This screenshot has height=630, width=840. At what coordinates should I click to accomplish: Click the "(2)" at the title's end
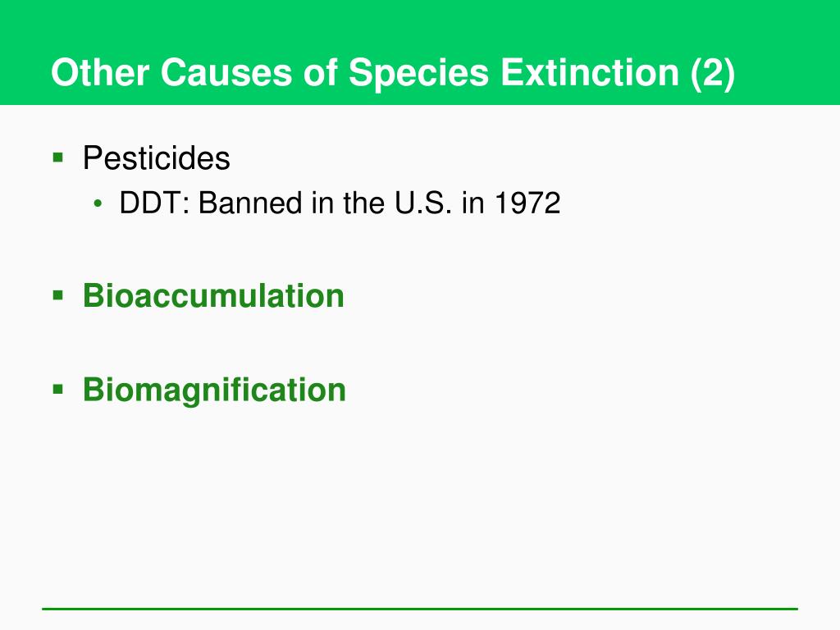pos(713,73)
